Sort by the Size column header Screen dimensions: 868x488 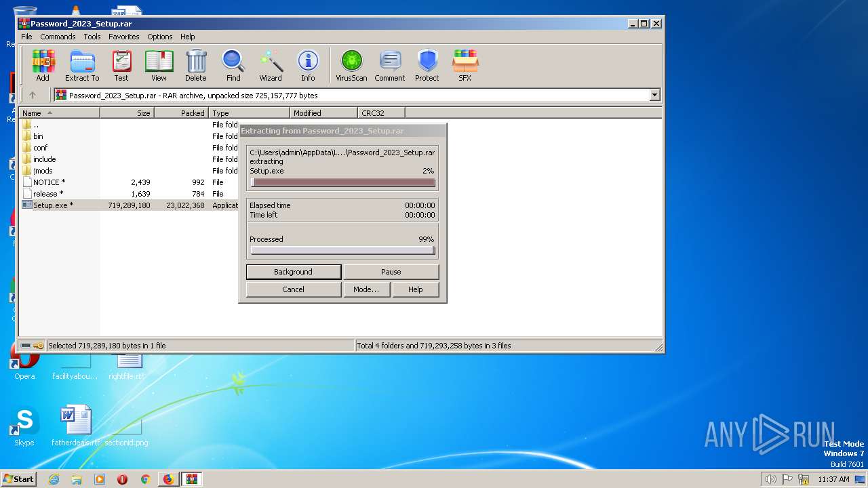click(127, 113)
